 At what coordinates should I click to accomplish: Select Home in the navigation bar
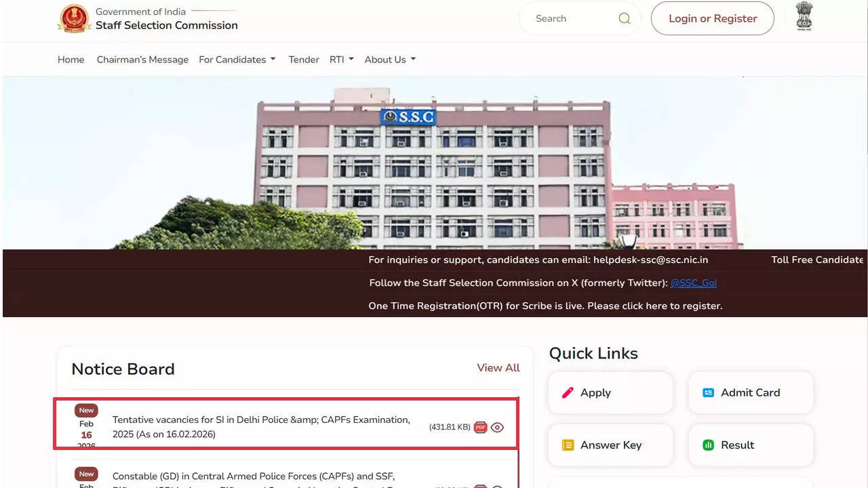click(71, 60)
